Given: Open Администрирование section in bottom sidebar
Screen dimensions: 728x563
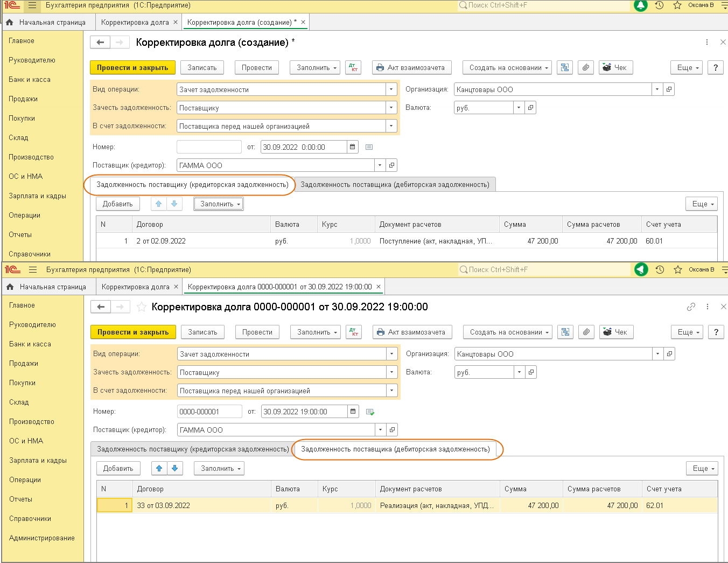Looking at the screenshot, I should 42,538.
